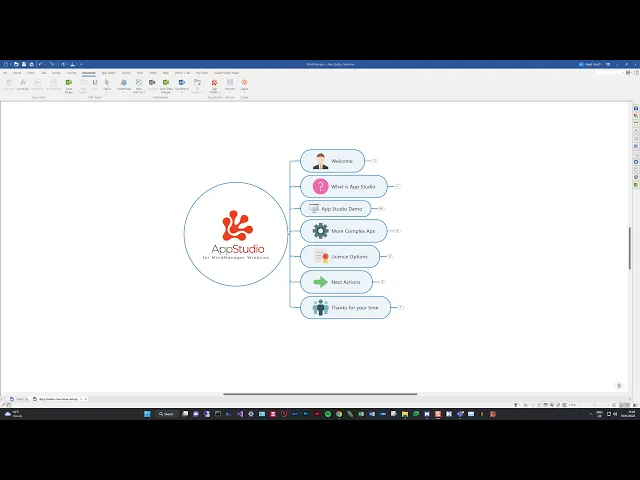Screen dimensions: 640x480
Task: Click the businessman icon on Welcome topic
Action: [x=320, y=161]
